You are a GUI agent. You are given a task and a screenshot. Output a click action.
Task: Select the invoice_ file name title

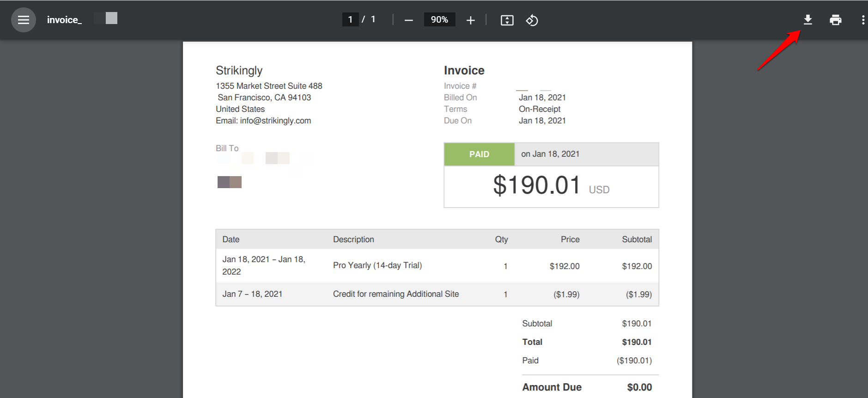(64, 20)
